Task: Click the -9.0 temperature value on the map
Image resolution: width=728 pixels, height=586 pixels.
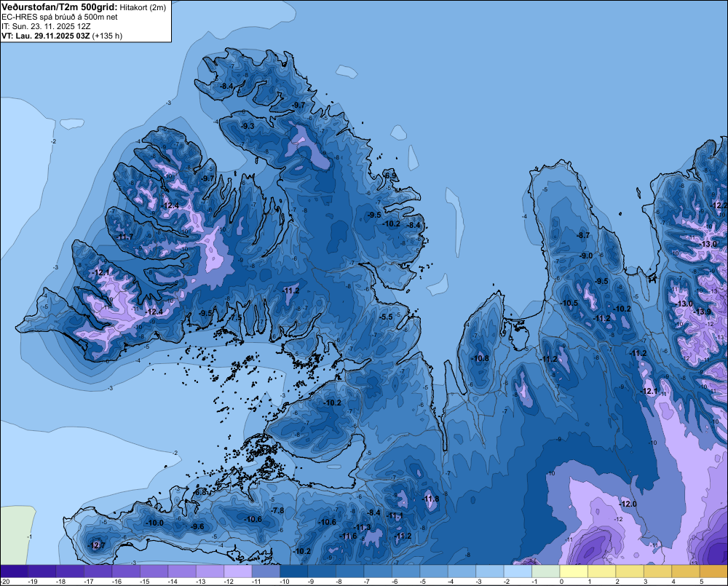Action: pos(586,256)
